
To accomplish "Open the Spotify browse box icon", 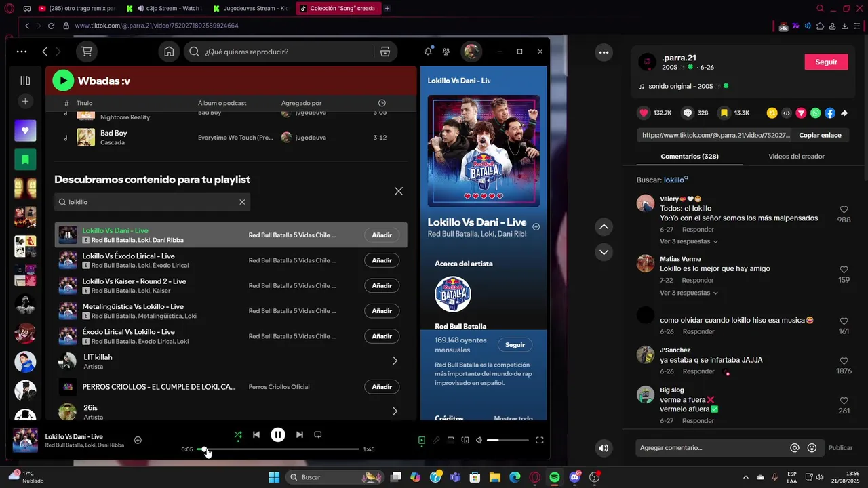I will [385, 52].
